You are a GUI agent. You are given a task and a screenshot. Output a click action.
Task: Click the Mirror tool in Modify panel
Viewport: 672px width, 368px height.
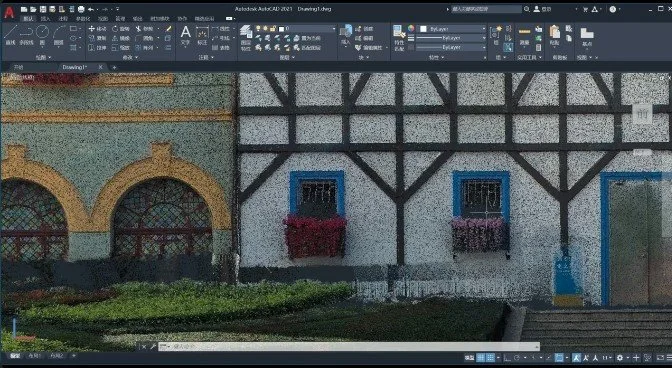[121, 38]
